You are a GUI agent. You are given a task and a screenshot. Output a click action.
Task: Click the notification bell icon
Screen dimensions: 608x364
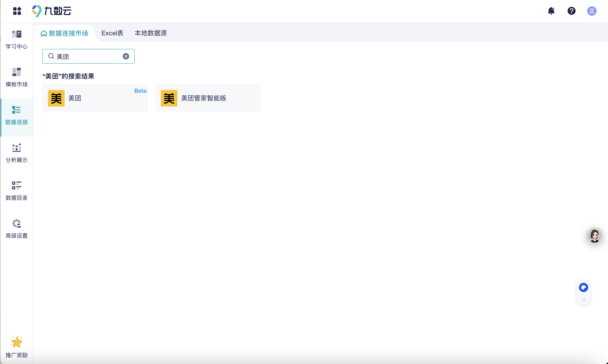tap(551, 11)
